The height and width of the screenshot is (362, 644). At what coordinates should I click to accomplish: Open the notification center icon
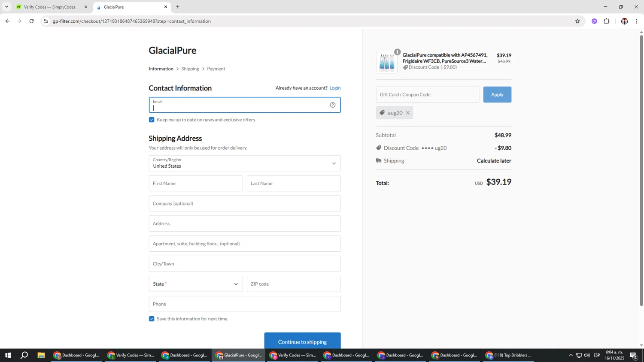(634, 355)
